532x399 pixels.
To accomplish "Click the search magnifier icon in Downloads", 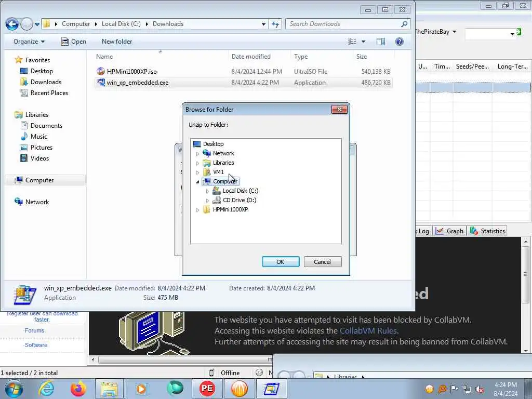I will tap(404, 24).
